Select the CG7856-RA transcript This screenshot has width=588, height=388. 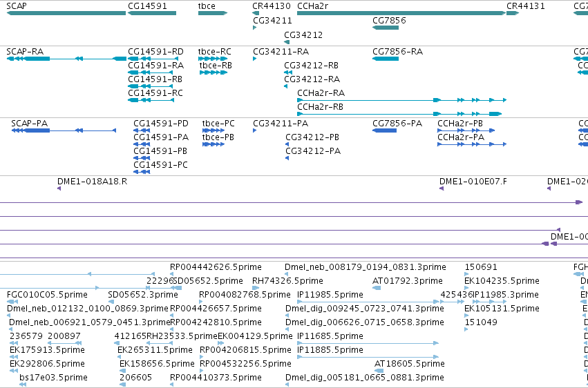[386, 59]
